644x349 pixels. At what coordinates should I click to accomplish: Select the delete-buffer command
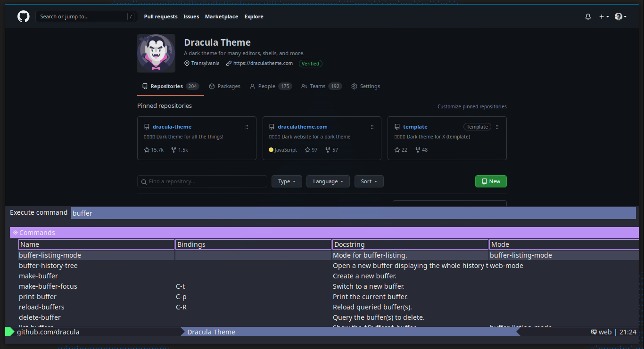tap(40, 317)
